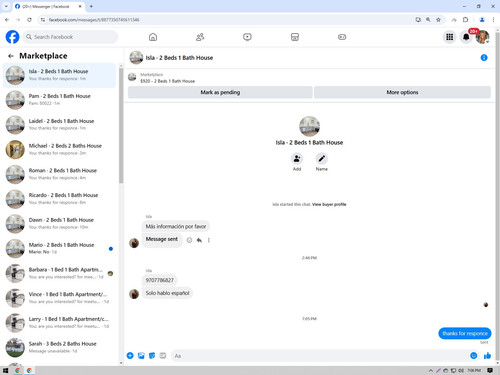500x375 pixels.
Task: Open the Facebook menu grid icon
Action: click(450, 37)
